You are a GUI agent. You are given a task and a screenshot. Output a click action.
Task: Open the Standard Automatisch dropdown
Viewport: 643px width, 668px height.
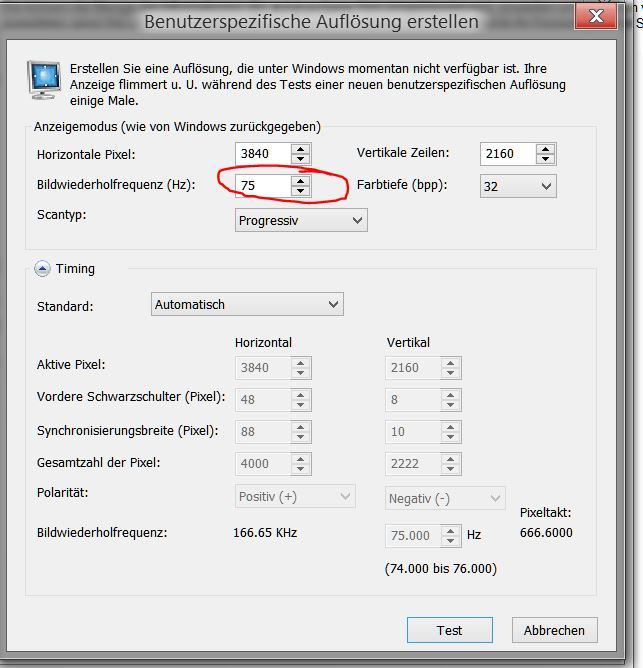[247, 304]
